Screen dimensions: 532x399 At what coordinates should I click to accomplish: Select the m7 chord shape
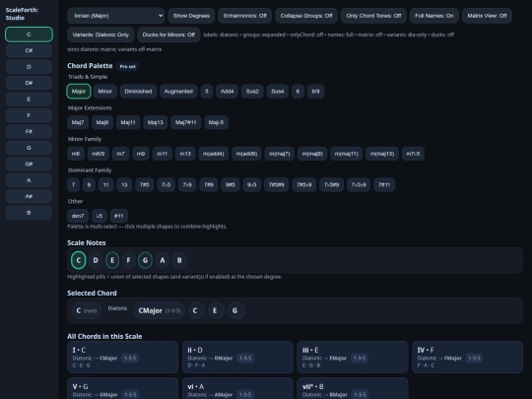click(121, 154)
